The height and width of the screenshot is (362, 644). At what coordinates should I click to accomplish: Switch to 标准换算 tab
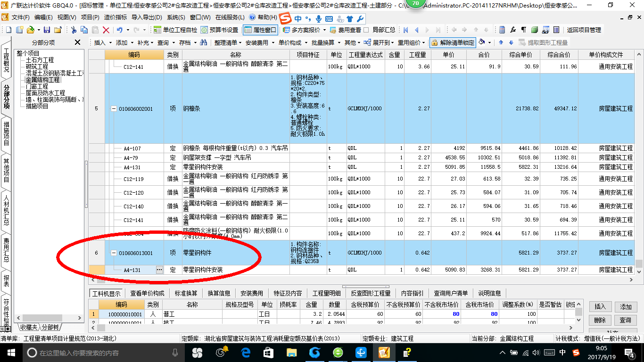186,293
